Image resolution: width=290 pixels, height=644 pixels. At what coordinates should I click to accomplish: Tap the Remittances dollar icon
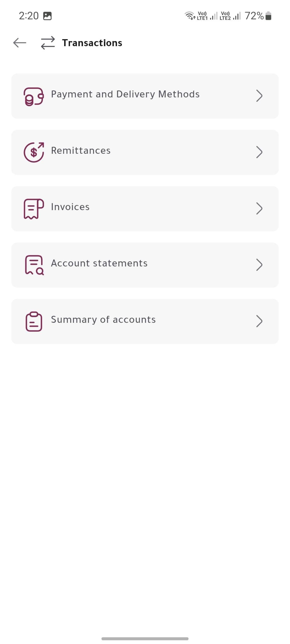pyautogui.click(x=34, y=152)
